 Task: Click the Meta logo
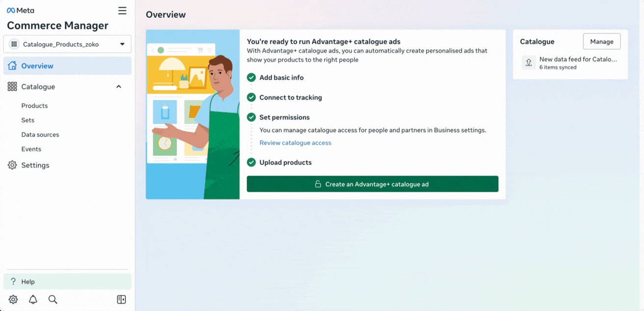(x=21, y=10)
